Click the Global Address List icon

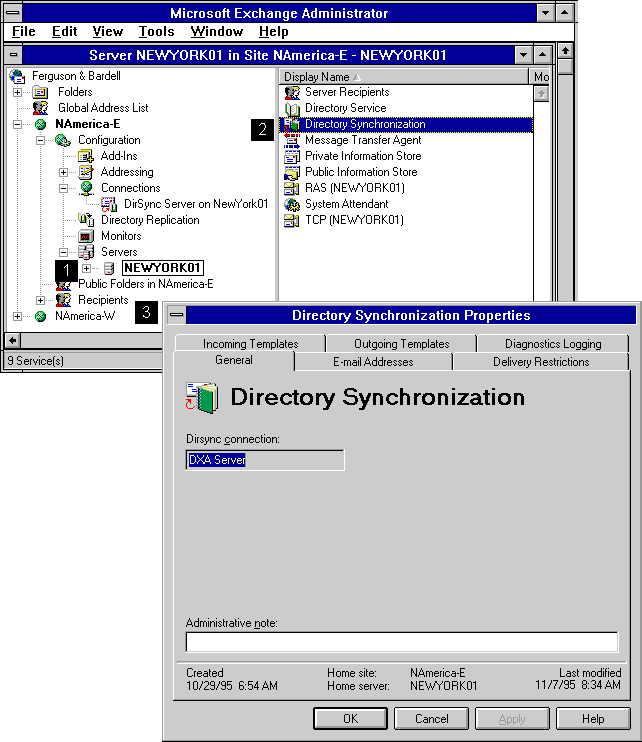click(x=40, y=108)
